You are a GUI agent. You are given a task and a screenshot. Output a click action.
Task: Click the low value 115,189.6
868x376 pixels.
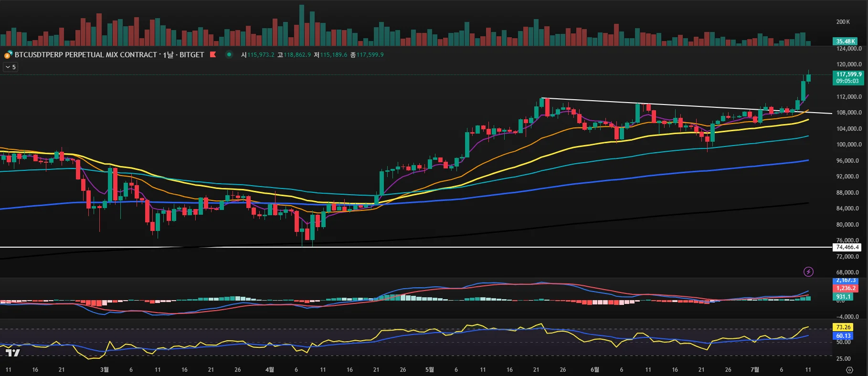click(333, 55)
